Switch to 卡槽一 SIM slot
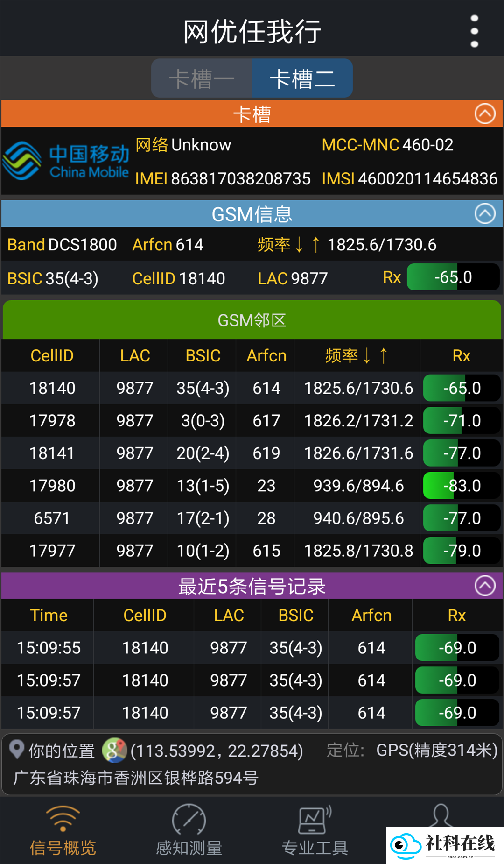Screen dimensions: 504x864 202,78
